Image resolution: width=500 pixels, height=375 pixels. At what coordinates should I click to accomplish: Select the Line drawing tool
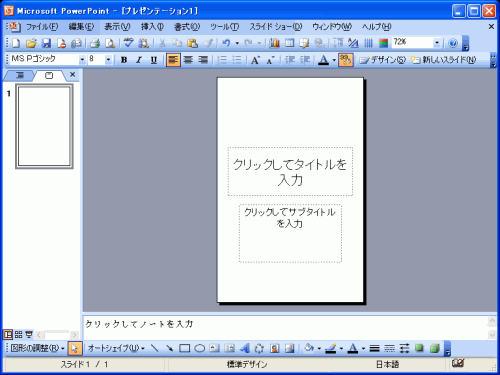155,348
